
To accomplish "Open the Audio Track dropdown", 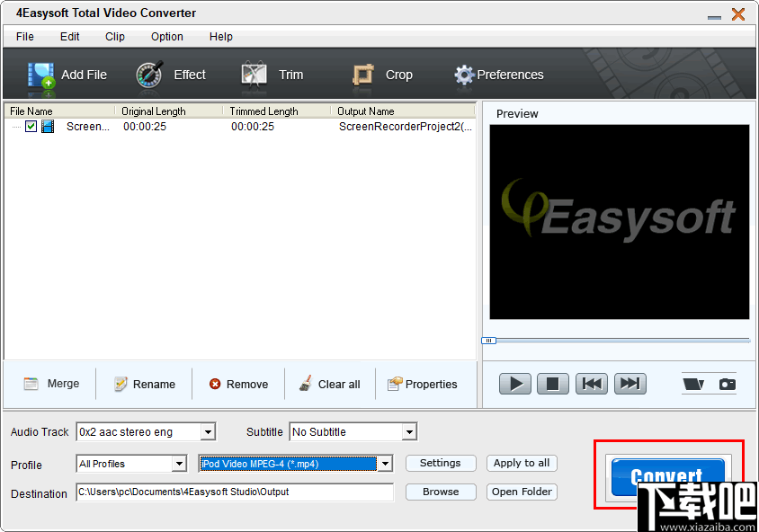I will point(210,431).
